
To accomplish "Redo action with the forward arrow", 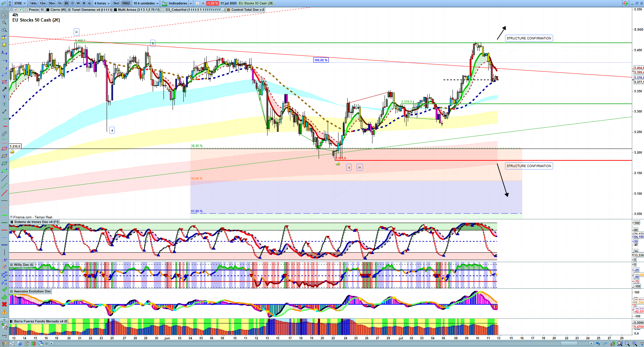I will [x=605, y=344].
